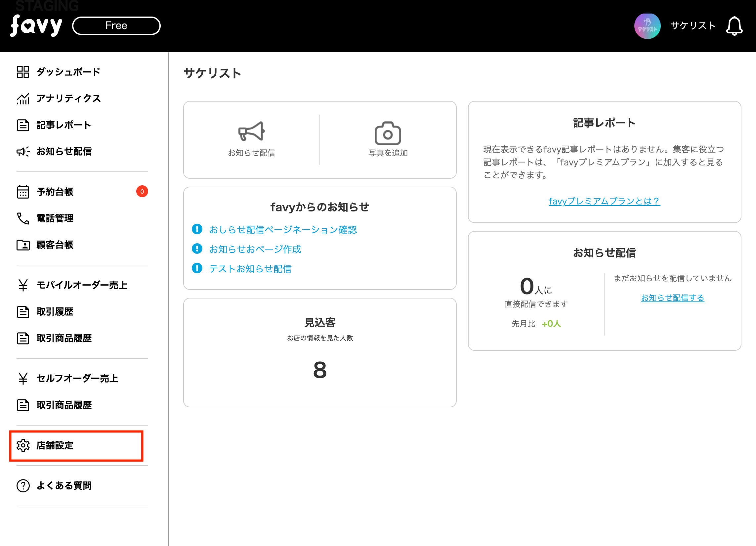Open 記事レポート in sidebar
The width and height of the screenshot is (756, 546).
tap(63, 125)
